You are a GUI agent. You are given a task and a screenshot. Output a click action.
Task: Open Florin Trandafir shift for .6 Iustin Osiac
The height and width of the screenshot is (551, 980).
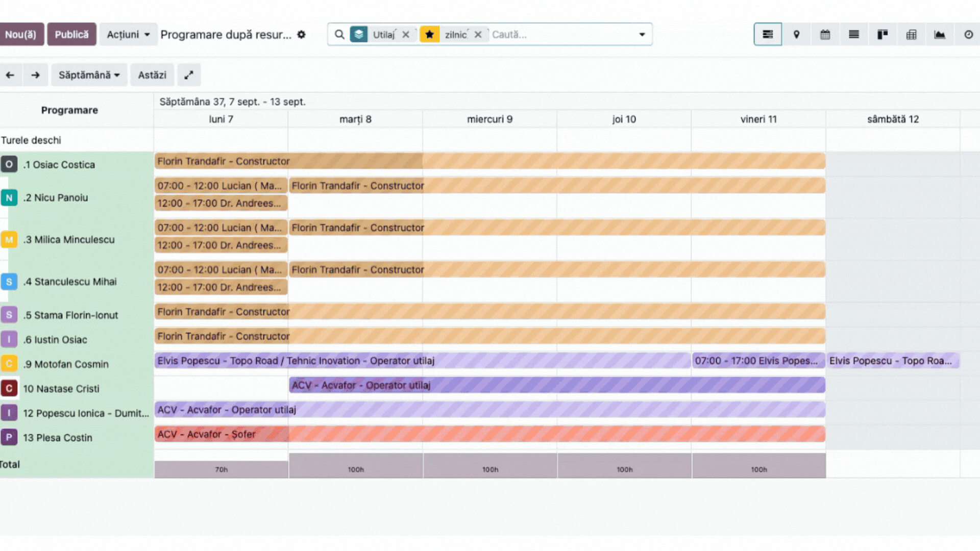(490, 336)
